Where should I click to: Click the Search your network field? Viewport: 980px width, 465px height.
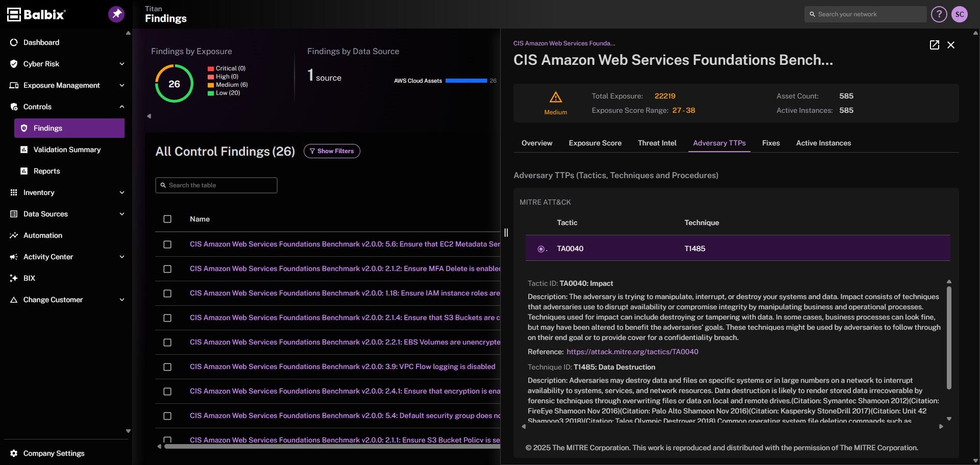[866, 14]
